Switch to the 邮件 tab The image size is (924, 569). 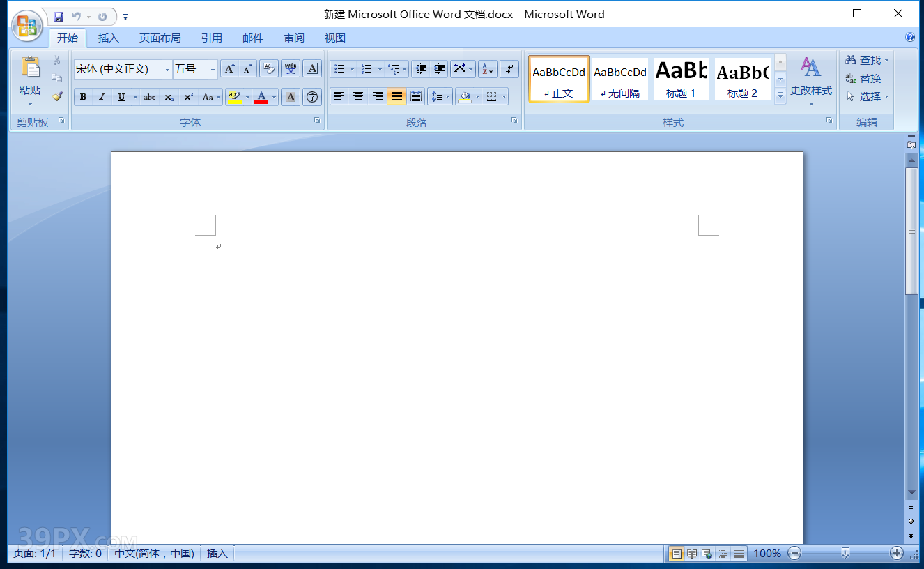(253, 38)
